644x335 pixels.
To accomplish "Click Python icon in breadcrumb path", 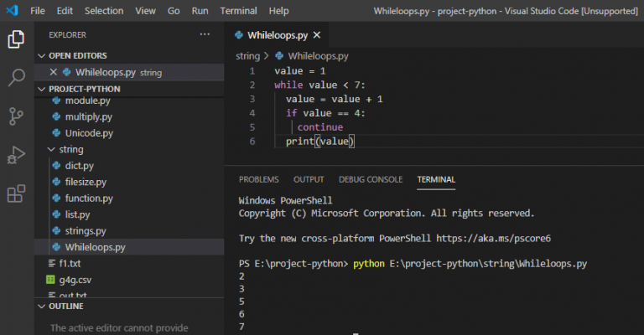I will (279, 56).
